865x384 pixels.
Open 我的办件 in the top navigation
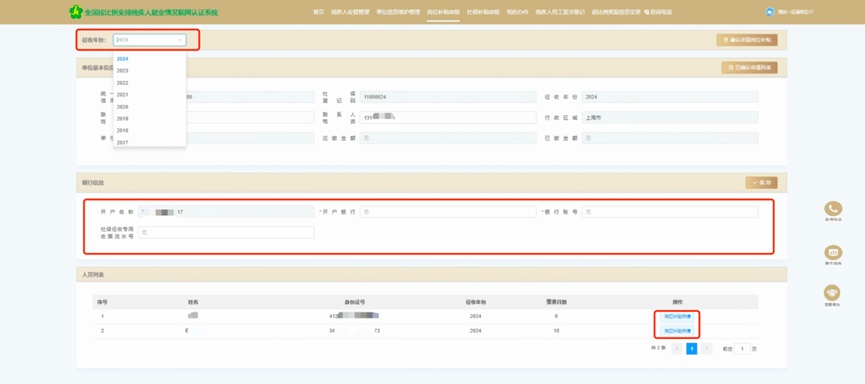[517, 12]
